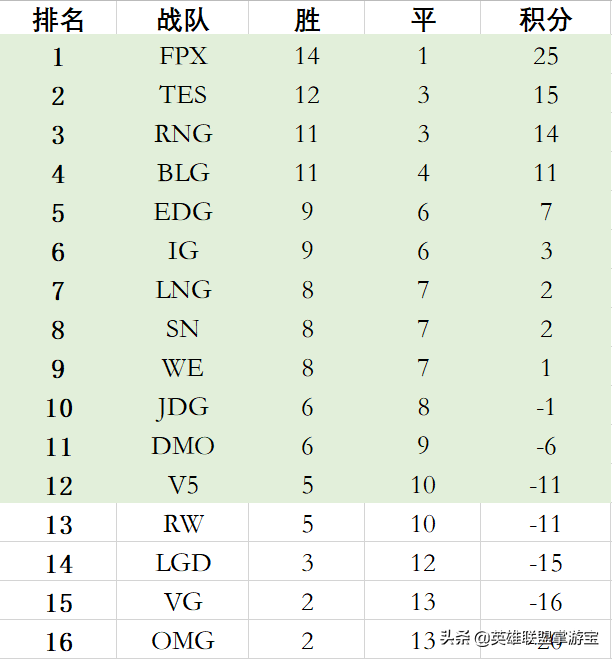This screenshot has height=659, width=612.
Task: Click the 头条 @英雄联盟掌游宝 watermark text
Action: [x=519, y=638]
